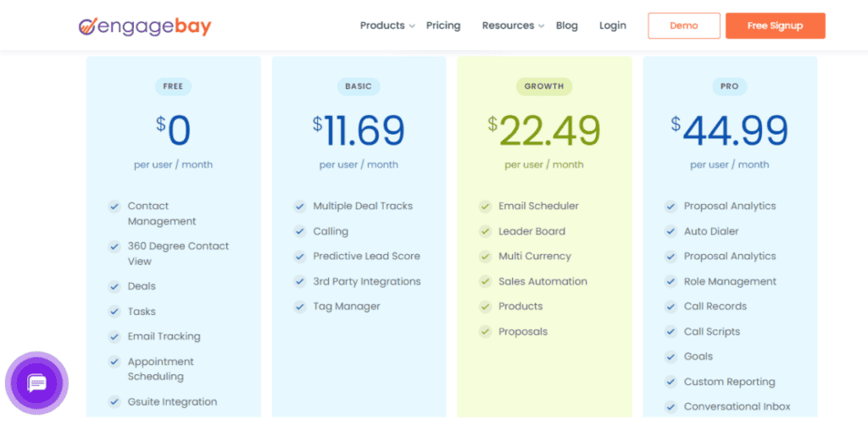This screenshot has height=431, width=868.
Task: Visit the Blog
Action: [567, 25]
